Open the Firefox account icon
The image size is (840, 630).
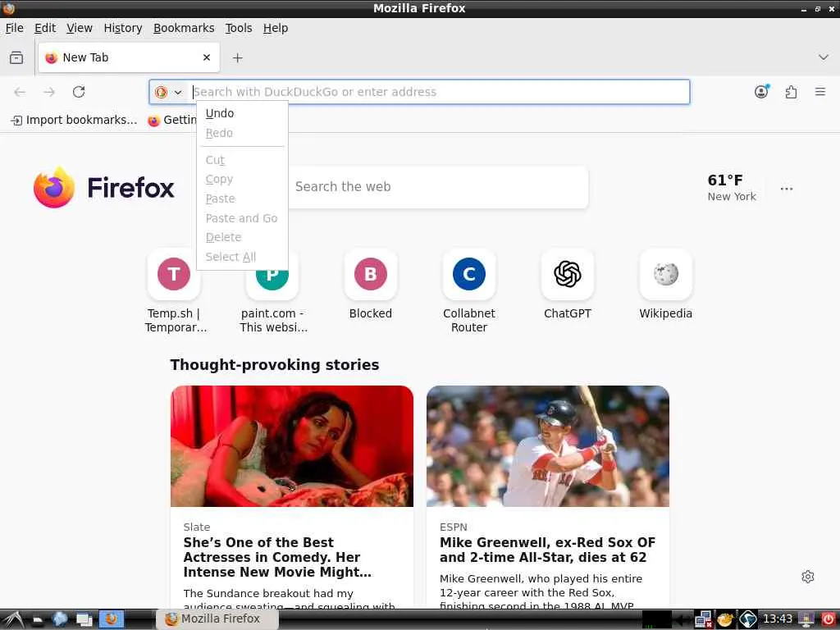pos(760,92)
